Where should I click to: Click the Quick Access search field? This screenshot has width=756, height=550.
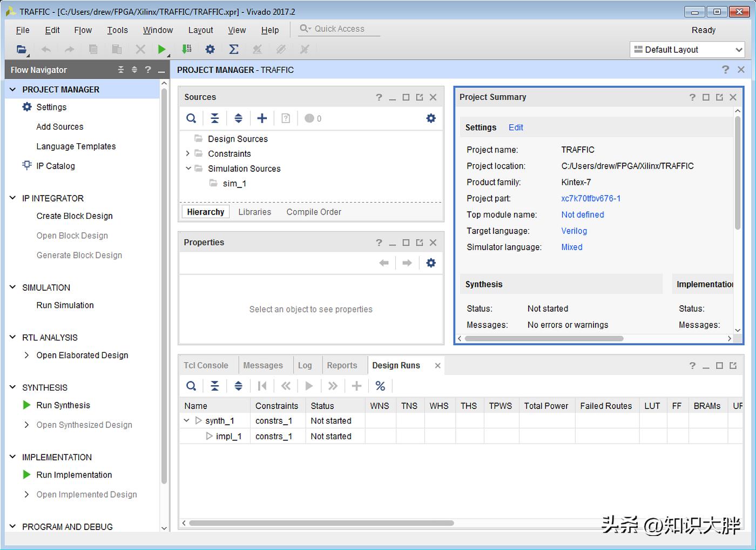click(x=340, y=29)
